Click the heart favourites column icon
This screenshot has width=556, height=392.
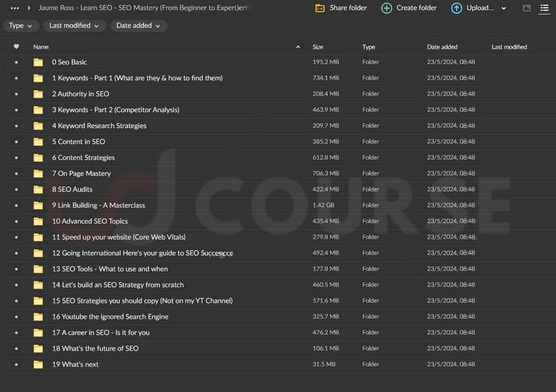[16, 47]
